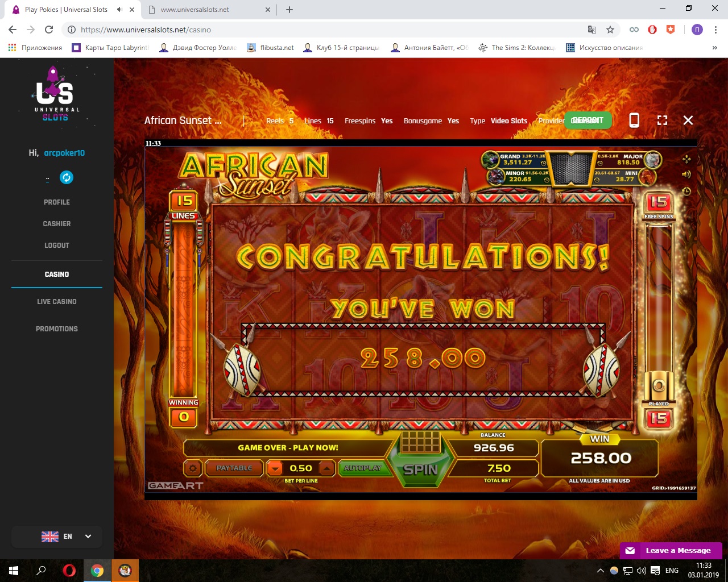The height and width of the screenshot is (582, 728).
Task: Open the Chrome profile avatar
Action: pyautogui.click(x=697, y=30)
